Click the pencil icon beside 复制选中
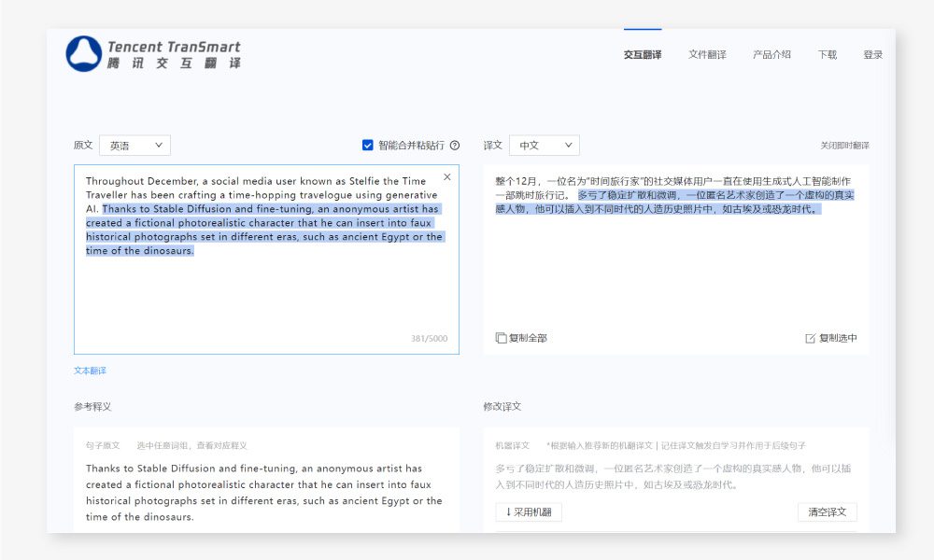This screenshot has height=560, width=934. (809, 337)
